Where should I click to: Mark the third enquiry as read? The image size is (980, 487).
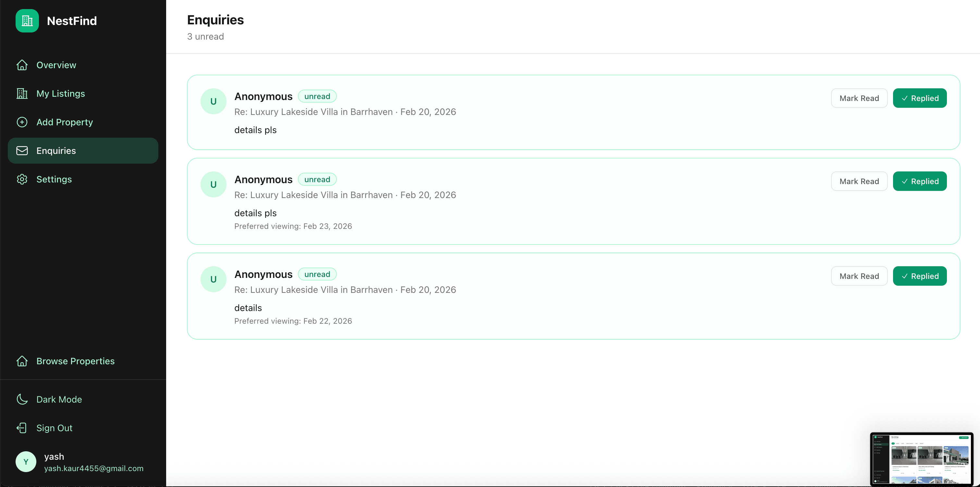pyautogui.click(x=859, y=276)
